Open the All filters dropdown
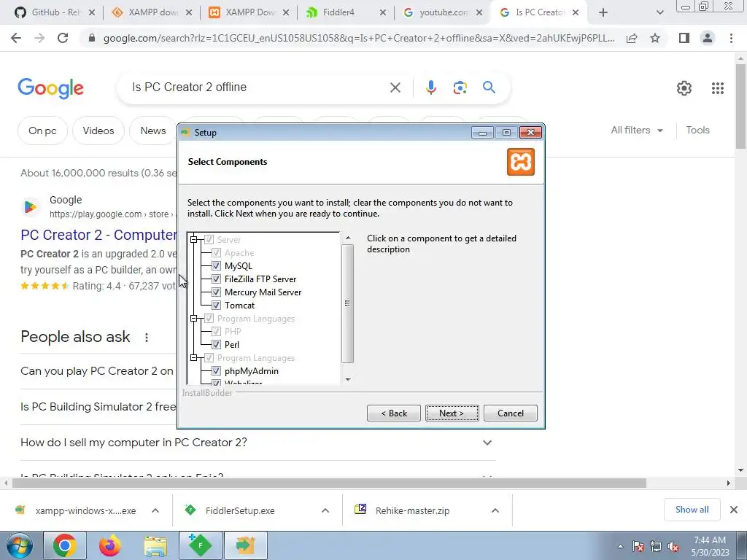This screenshot has height=560, width=747. (x=637, y=130)
